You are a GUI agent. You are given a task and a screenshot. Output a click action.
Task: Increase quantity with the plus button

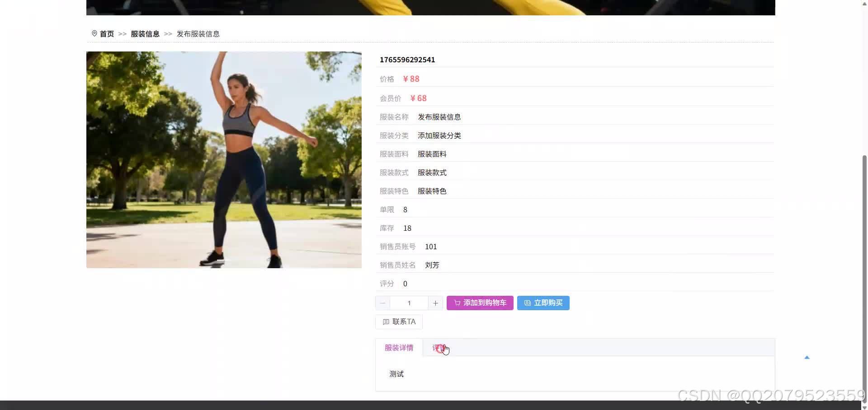coord(435,303)
